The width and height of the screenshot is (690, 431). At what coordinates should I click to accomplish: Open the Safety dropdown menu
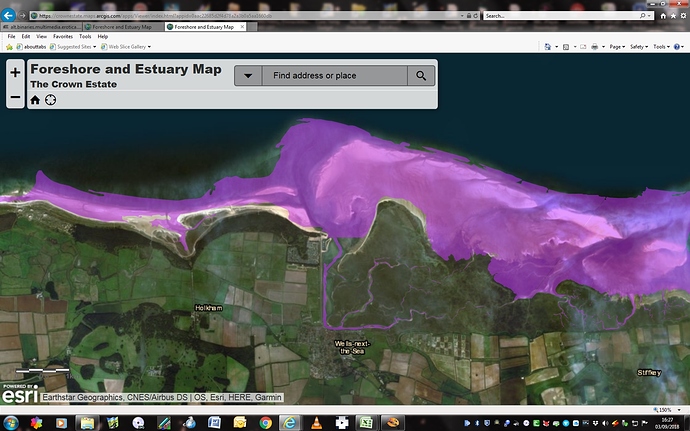coord(639,47)
